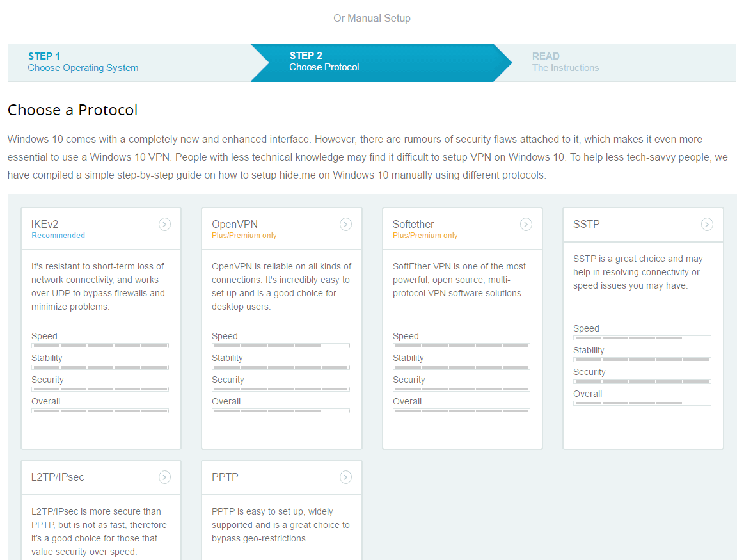Click the Security label in OpenVPN card
The width and height of the screenshot is (744, 560).
(x=228, y=380)
